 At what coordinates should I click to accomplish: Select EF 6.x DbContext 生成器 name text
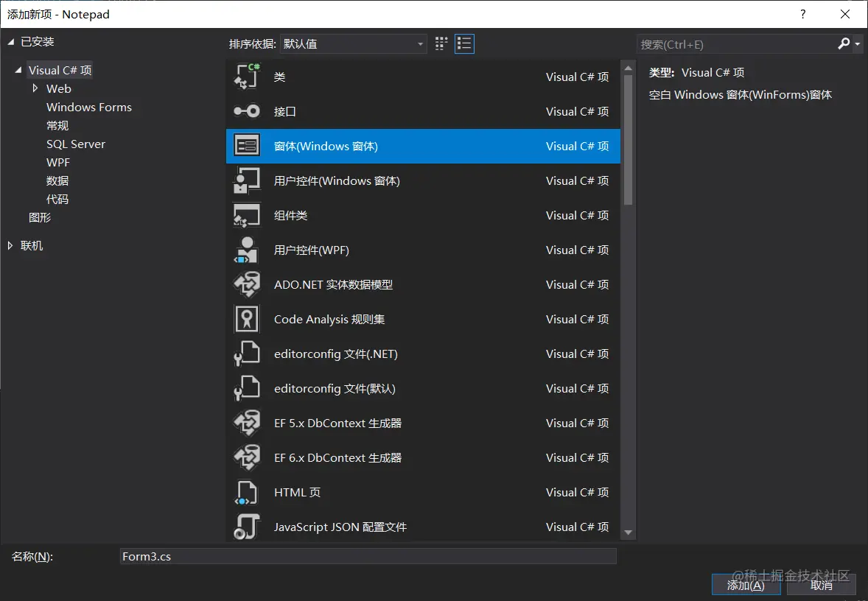[x=337, y=457]
